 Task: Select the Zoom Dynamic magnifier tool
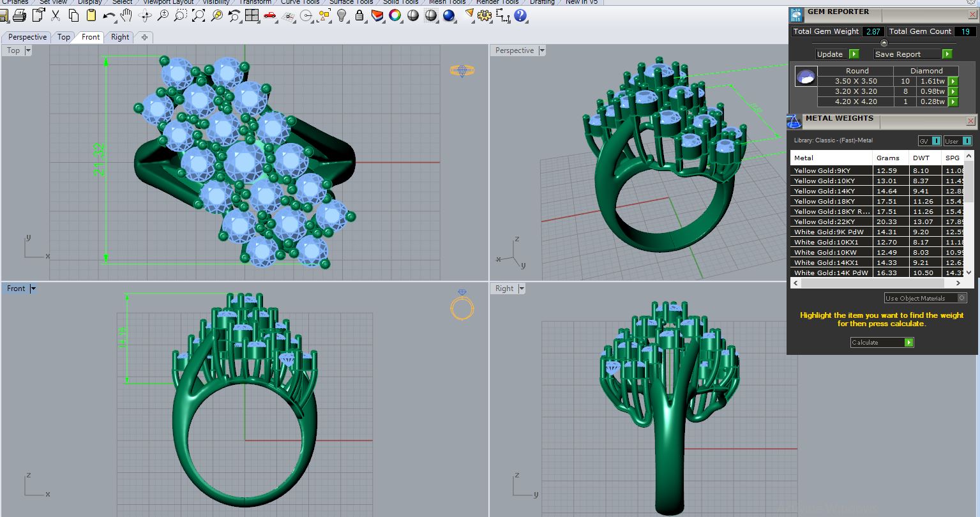click(x=163, y=15)
